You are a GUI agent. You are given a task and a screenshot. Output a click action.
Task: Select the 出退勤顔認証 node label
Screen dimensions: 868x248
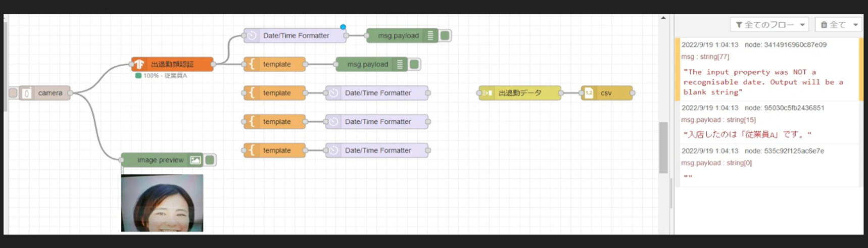pyautogui.click(x=172, y=64)
